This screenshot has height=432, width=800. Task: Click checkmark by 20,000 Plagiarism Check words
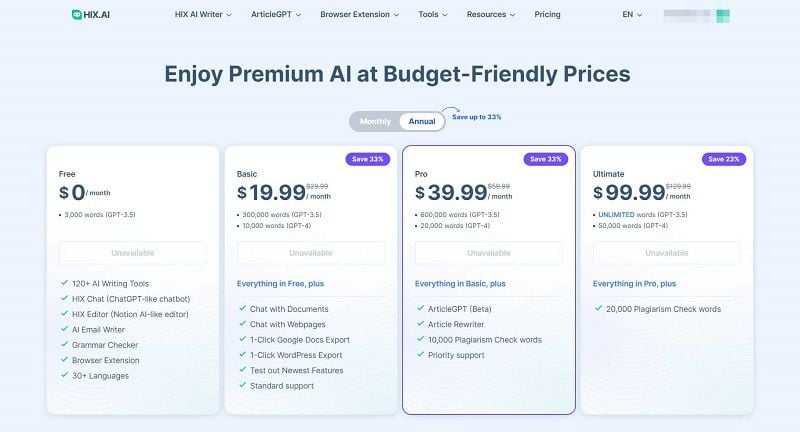click(x=597, y=309)
